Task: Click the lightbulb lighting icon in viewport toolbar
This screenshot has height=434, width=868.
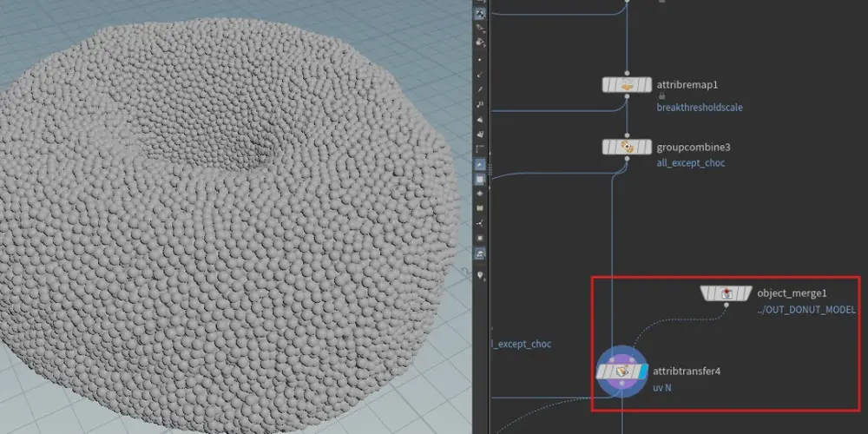Action: point(480,273)
